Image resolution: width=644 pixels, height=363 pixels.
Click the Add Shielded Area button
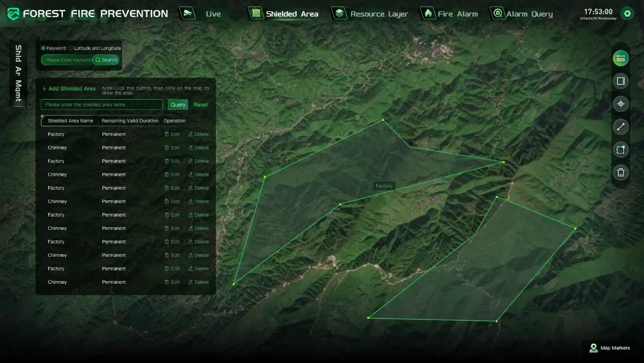tap(69, 88)
